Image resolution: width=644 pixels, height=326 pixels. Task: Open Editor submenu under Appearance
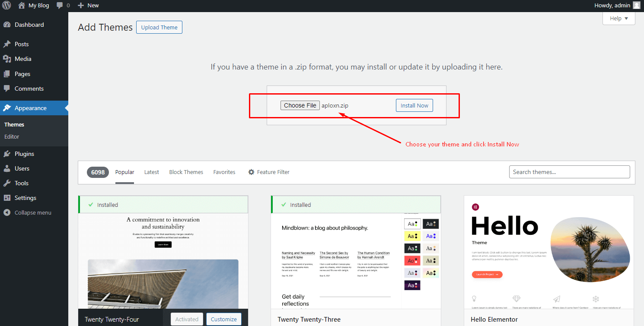pyautogui.click(x=12, y=136)
